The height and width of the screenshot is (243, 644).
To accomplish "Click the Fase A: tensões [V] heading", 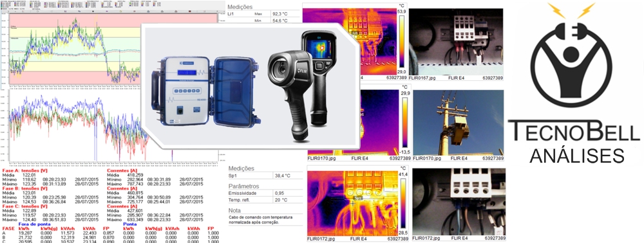I will click(25, 170).
